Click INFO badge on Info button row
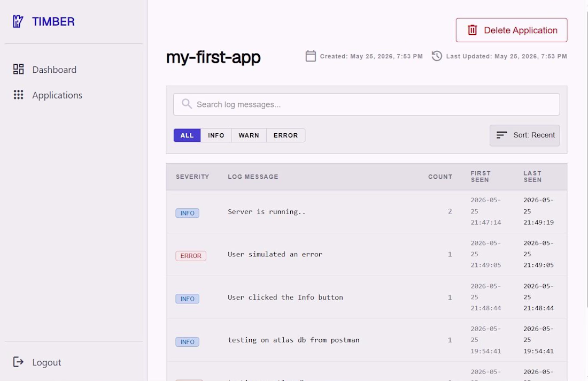Image resolution: width=588 pixels, height=381 pixels. pyautogui.click(x=188, y=299)
